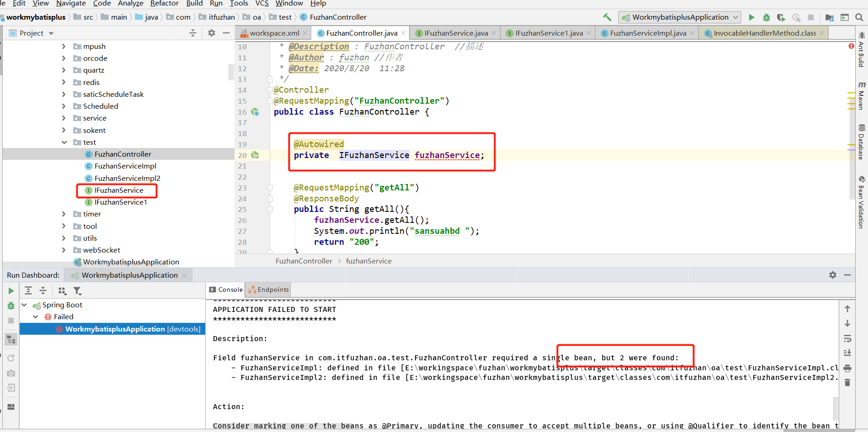
Task: Click the stop square icon in top toolbar
Action: pyautogui.click(x=811, y=17)
